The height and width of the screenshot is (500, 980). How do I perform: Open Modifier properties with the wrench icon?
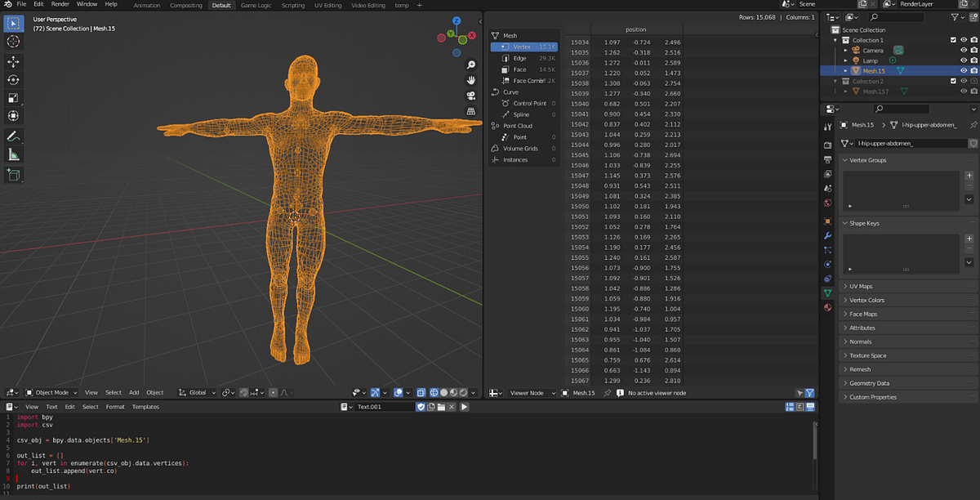pos(827,235)
